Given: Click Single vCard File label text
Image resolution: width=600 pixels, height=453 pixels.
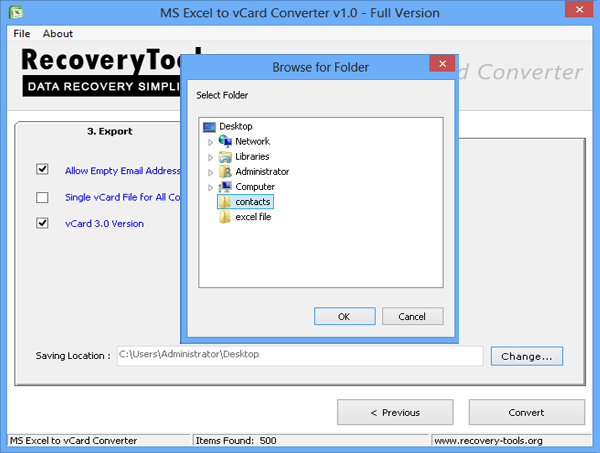Looking at the screenshot, I should 122,197.
